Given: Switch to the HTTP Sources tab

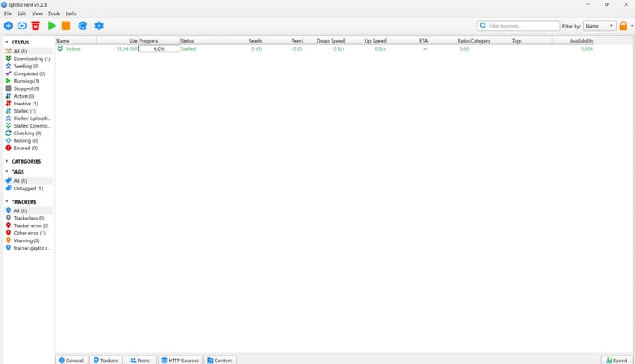Looking at the screenshot, I should (x=180, y=360).
